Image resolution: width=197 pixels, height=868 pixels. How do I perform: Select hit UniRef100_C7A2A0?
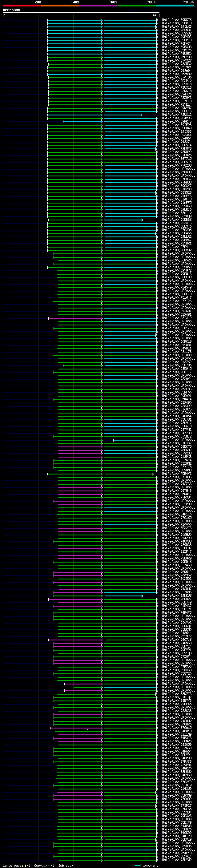(x=177, y=189)
